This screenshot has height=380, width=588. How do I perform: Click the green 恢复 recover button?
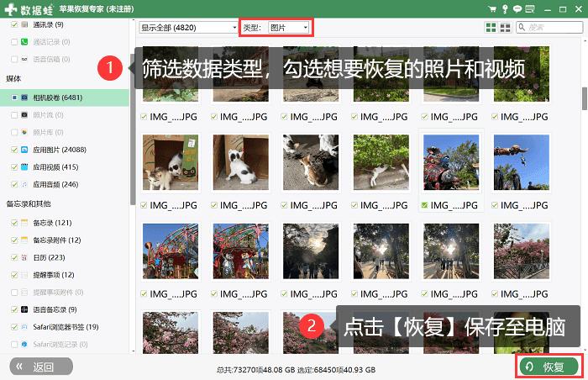coord(549,367)
